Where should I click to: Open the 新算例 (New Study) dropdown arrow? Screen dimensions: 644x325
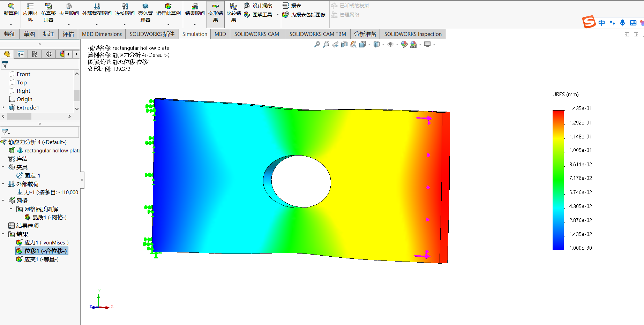[11, 24]
